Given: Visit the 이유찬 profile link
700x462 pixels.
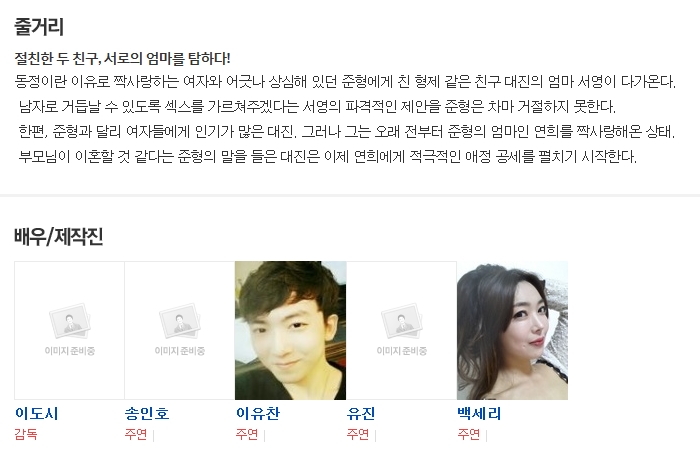Looking at the screenshot, I should (x=258, y=413).
